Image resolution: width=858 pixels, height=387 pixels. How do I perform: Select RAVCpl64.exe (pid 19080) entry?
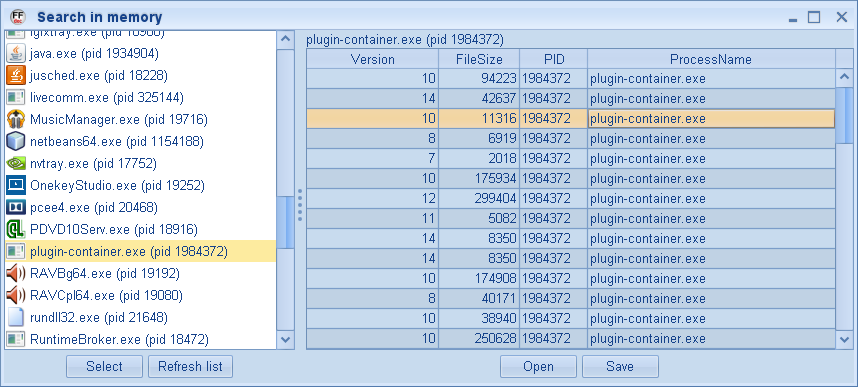click(140, 295)
